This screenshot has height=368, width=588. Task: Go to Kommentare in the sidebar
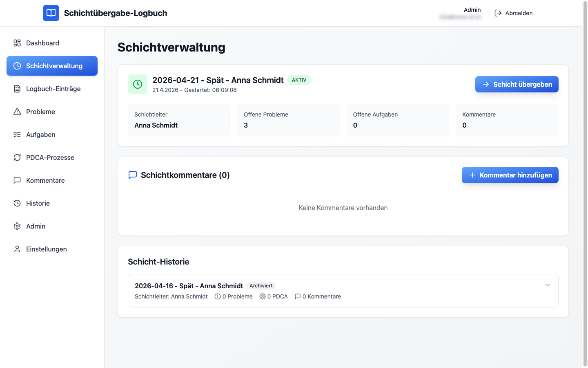[45, 180]
